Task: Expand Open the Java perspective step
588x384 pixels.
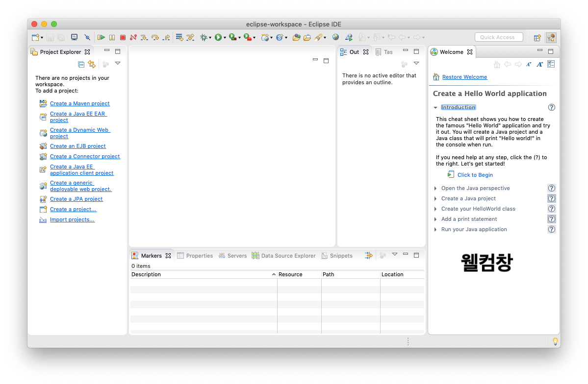Action: point(435,188)
